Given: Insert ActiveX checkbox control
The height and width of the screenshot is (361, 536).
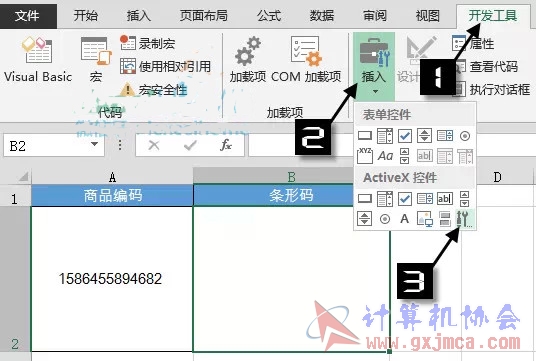Looking at the screenshot, I should pos(405,199).
